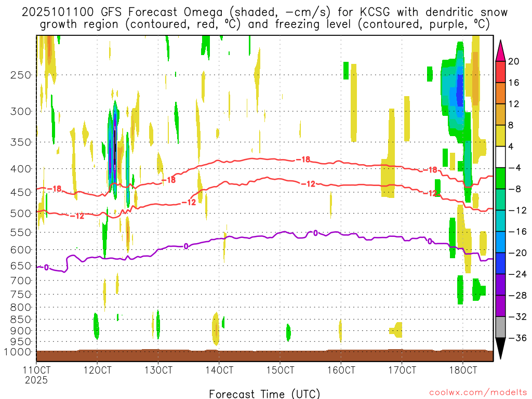Click the brown ground surface band

pos(264,356)
